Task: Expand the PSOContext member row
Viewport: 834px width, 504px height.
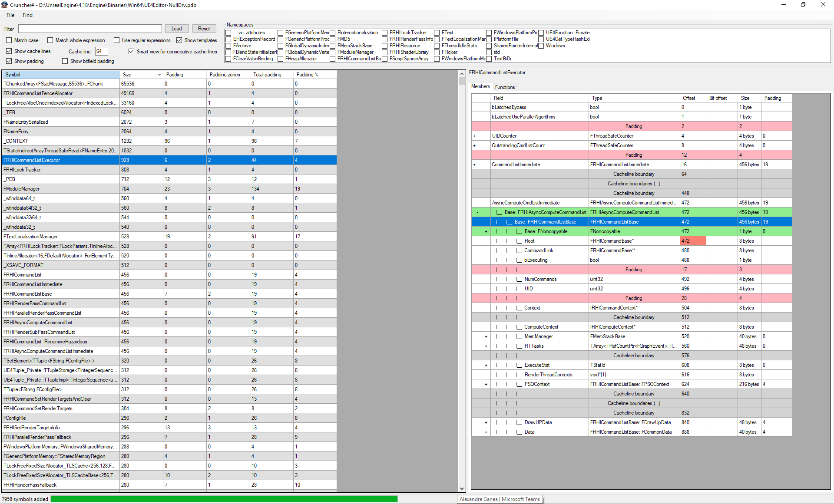Action: click(486, 384)
